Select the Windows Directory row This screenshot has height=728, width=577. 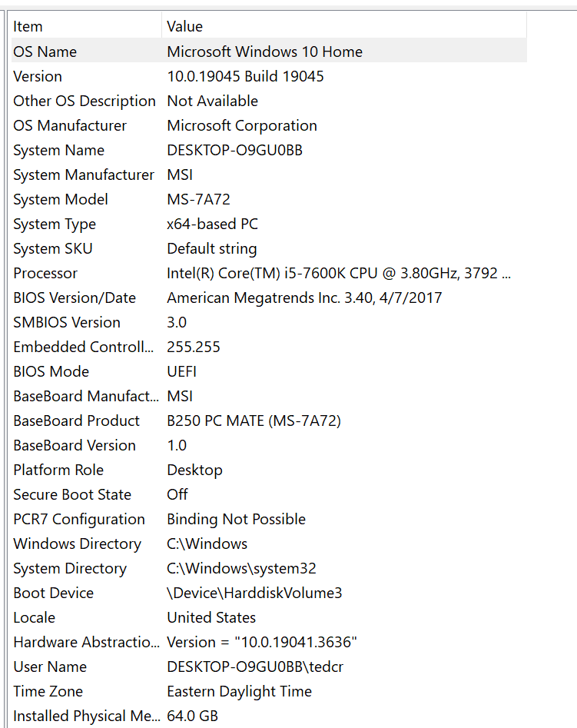click(269, 544)
